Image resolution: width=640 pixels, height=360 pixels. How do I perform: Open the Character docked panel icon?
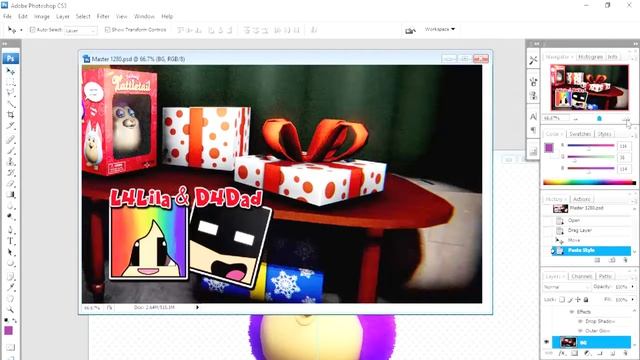point(533,117)
